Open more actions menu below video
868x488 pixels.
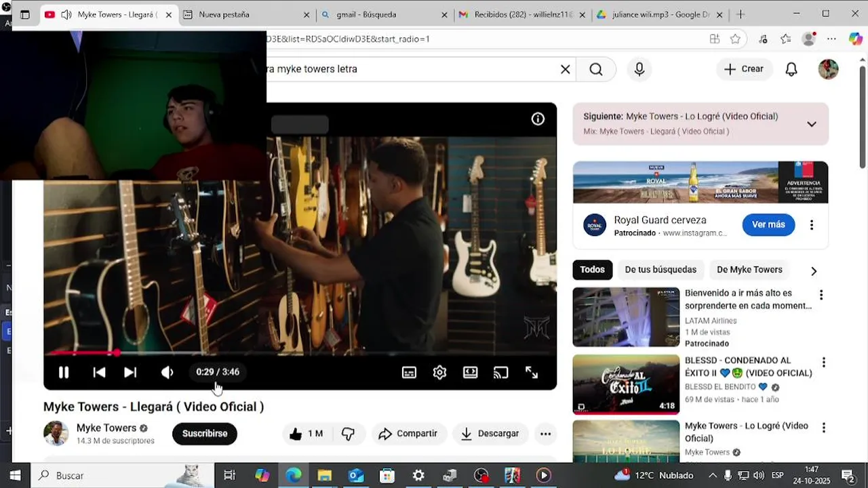tap(545, 434)
